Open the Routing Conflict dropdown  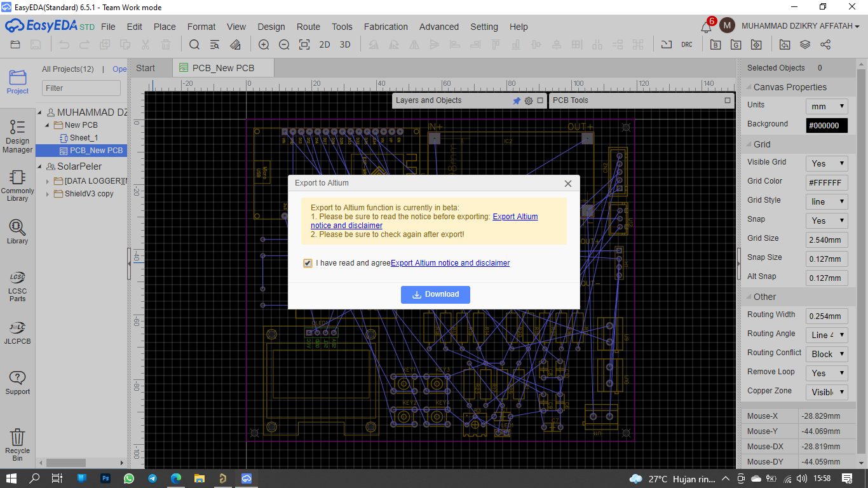tap(827, 354)
